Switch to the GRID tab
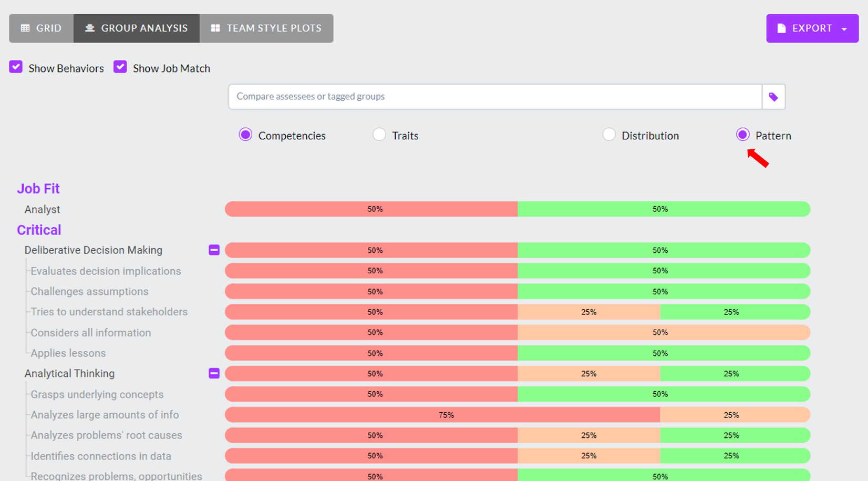This screenshot has width=868, height=481. point(41,28)
